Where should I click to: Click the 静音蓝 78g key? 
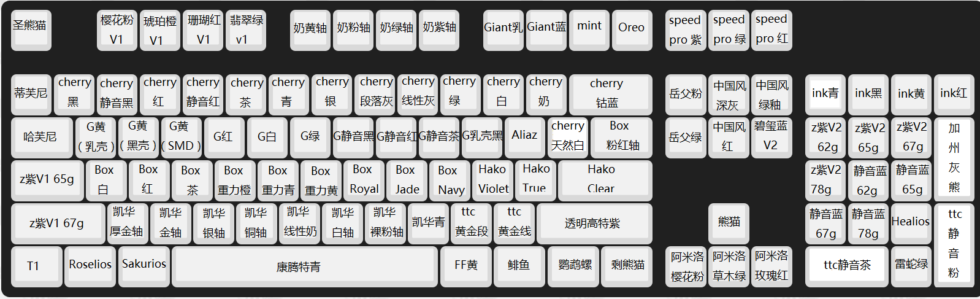pyautogui.click(x=868, y=223)
